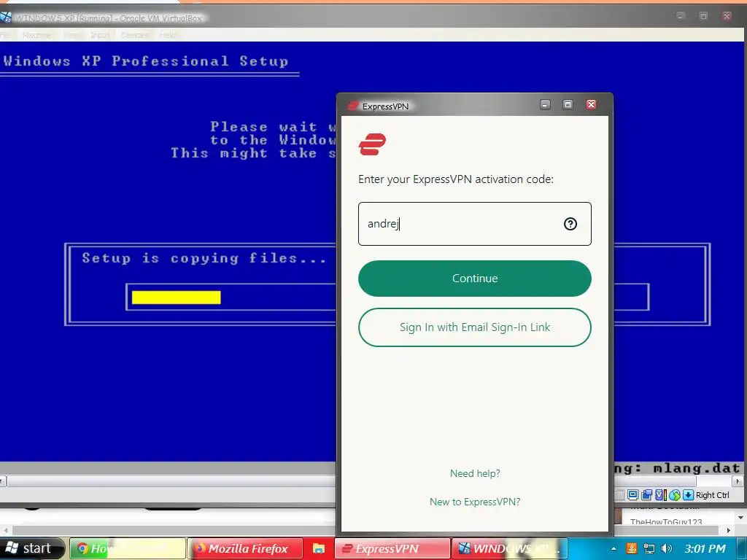Switch to the Mozilla Firefox taskbar button

click(245, 548)
